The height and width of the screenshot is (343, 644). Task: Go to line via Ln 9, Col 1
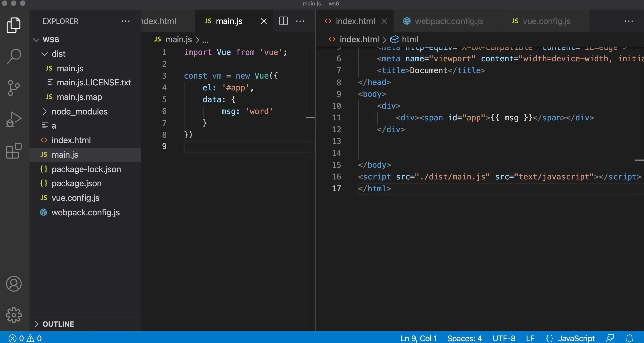pos(418,338)
